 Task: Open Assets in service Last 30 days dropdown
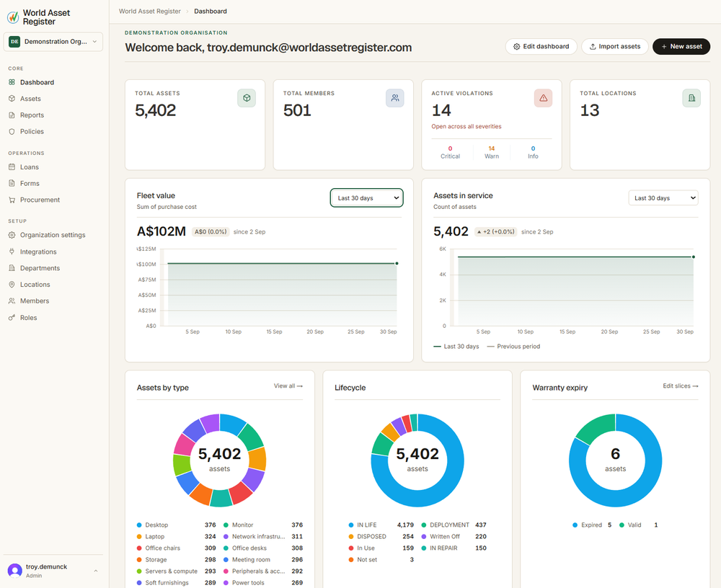(x=663, y=197)
